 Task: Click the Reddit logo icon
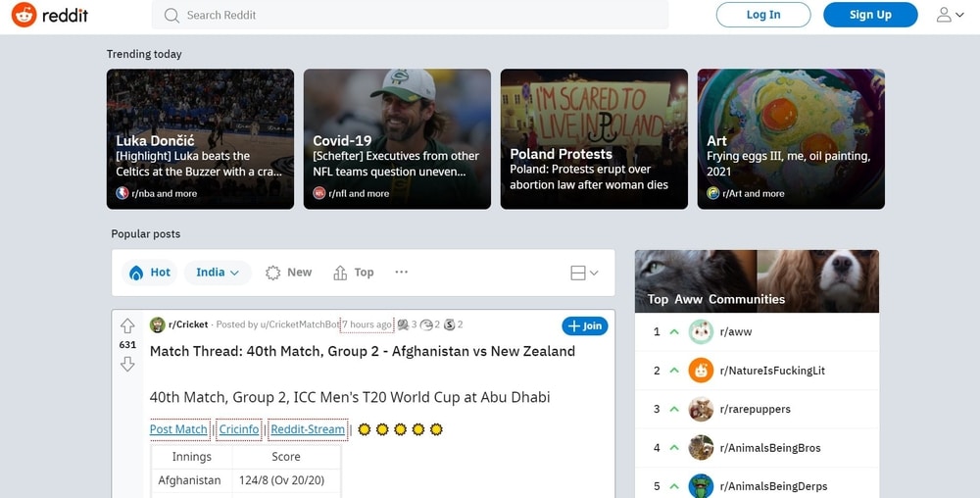click(24, 15)
